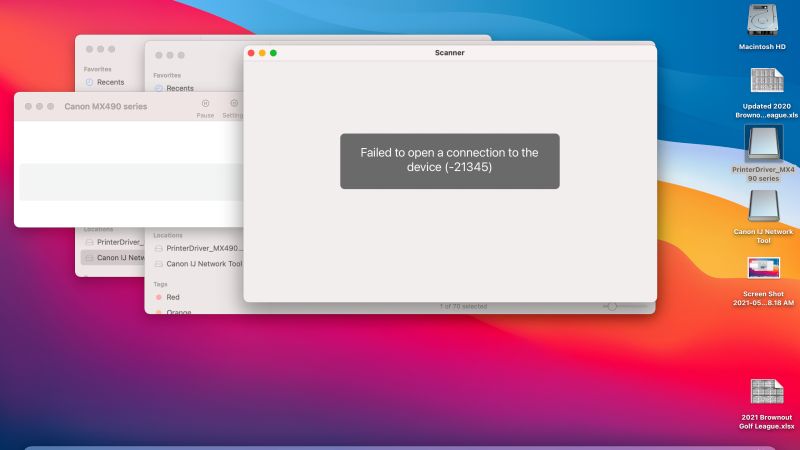
Task: Close the rear Finder window
Action: 89,49
